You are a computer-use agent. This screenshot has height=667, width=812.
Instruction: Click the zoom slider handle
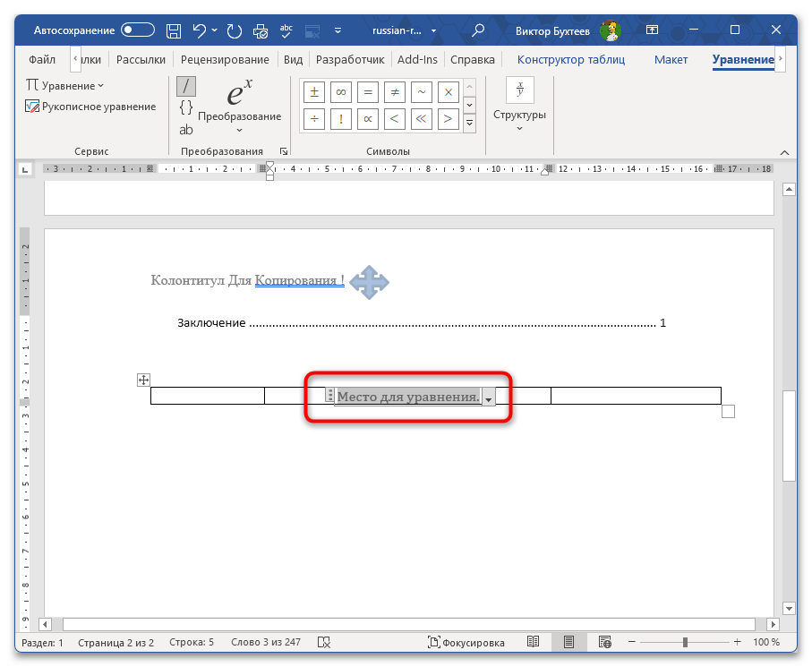(x=685, y=642)
